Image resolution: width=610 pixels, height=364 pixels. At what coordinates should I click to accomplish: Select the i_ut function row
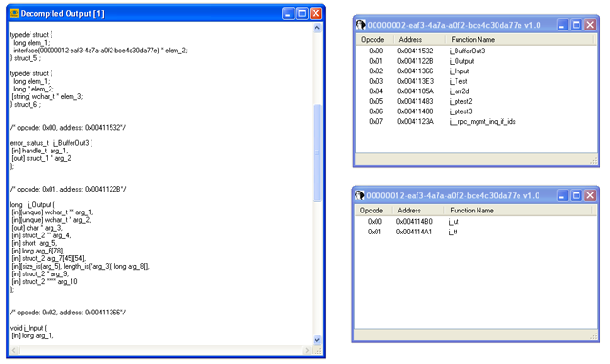click(475, 222)
